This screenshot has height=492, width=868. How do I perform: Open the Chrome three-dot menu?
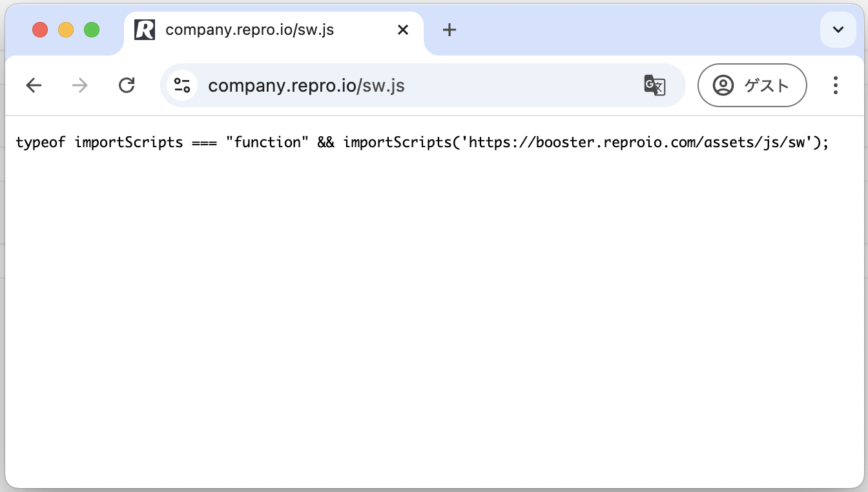(x=836, y=85)
